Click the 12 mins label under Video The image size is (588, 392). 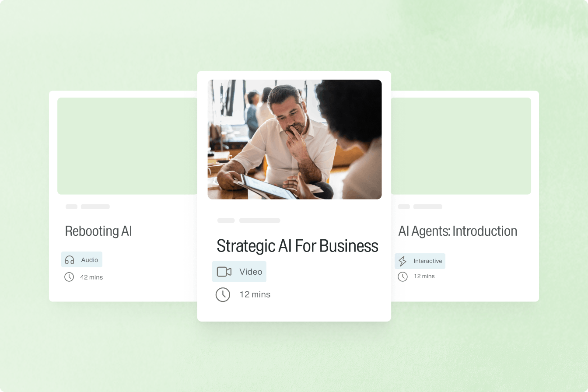coord(255,294)
